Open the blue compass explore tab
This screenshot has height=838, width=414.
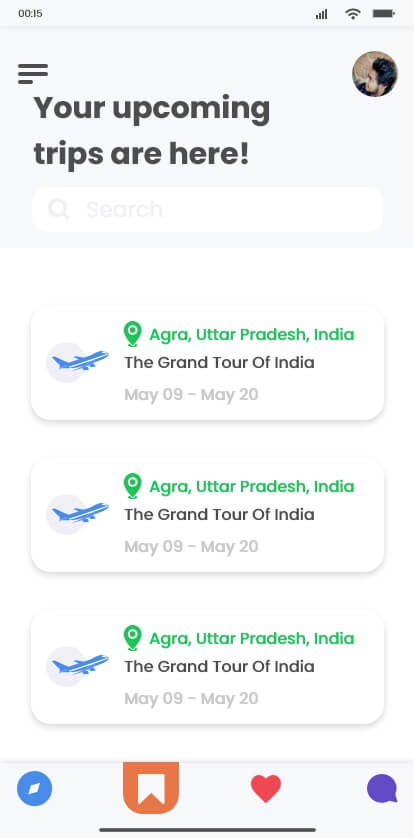[x=35, y=788]
